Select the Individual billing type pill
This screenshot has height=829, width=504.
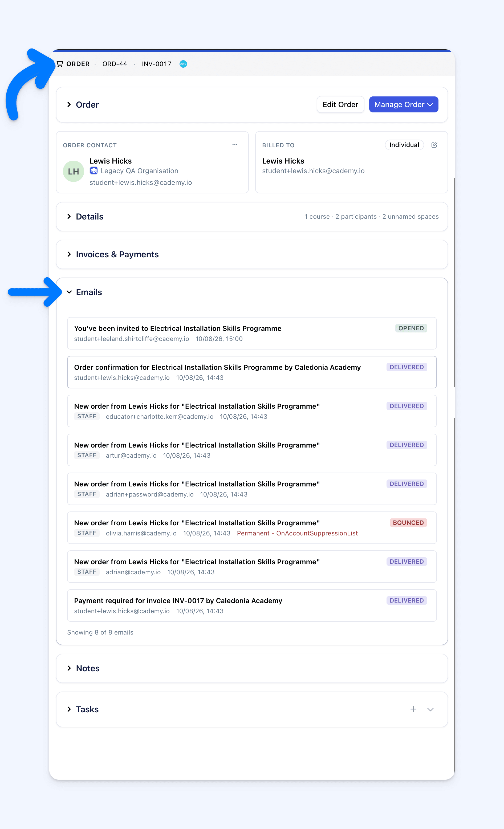[404, 145]
